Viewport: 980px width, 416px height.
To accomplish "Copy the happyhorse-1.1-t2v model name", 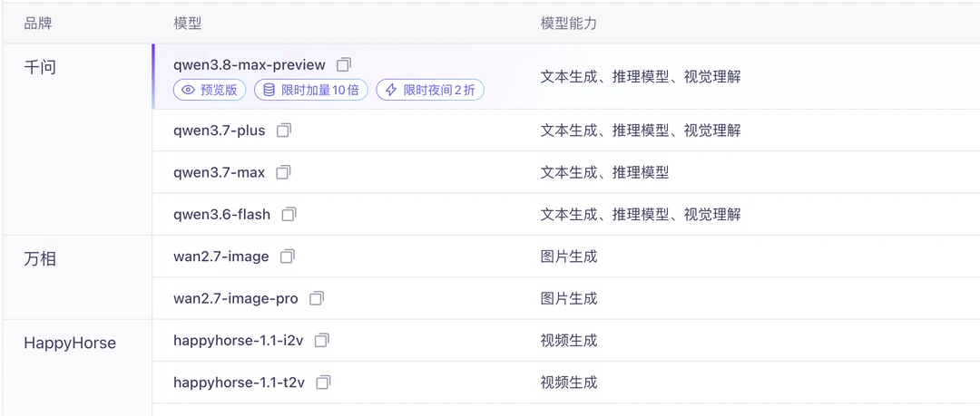I will pyautogui.click(x=323, y=382).
